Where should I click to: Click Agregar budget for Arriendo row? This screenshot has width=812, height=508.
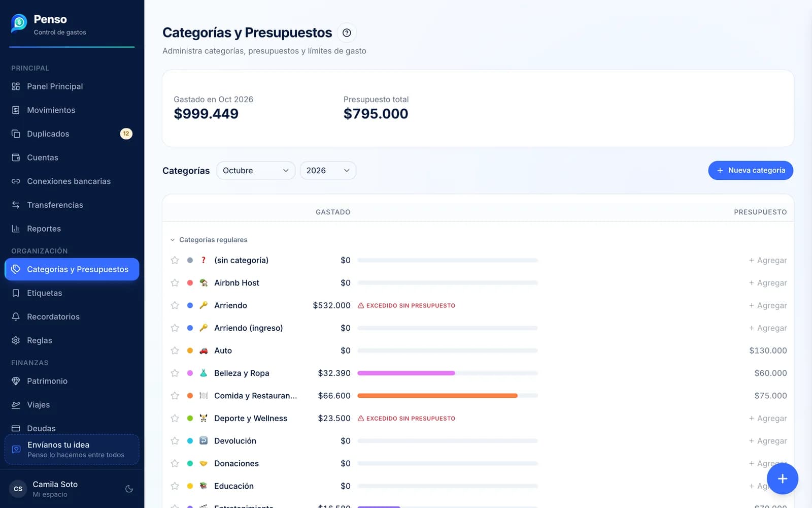[768, 305]
